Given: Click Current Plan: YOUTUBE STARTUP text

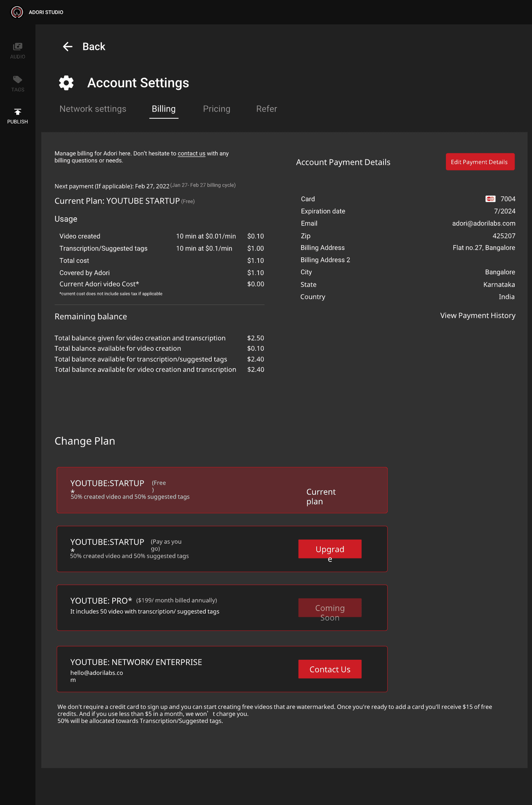Looking at the screenshot, I should pyautogui.click(x=117, y=201).
